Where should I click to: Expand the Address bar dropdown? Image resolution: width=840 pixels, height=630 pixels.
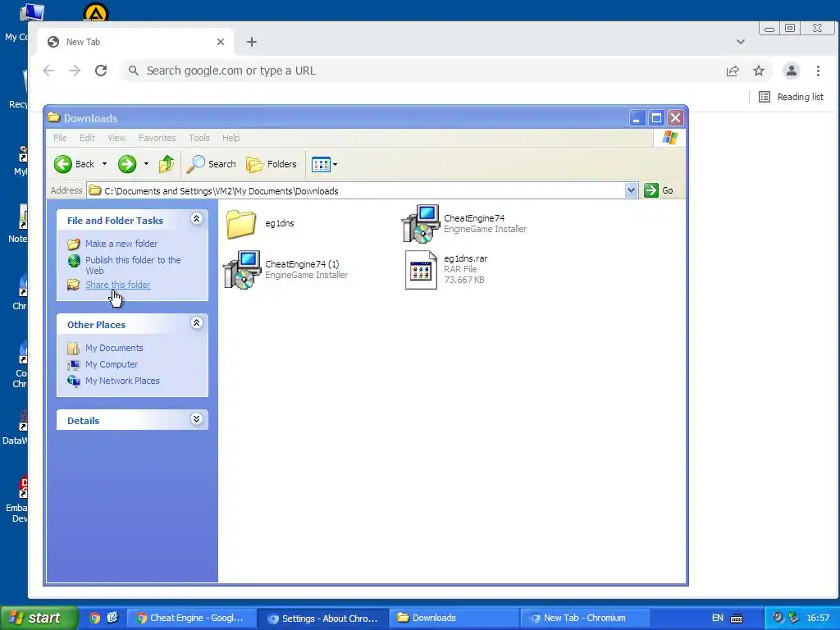[631, 190]
